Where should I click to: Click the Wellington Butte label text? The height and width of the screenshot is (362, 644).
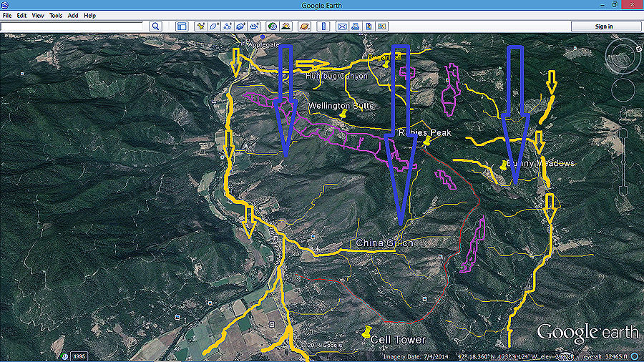pos(341,105)
